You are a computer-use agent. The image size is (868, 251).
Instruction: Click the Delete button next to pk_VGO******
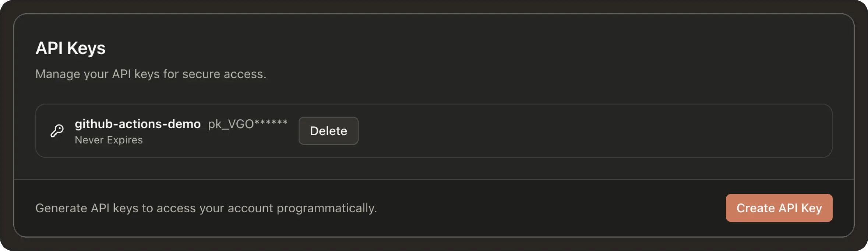click(328, 131)
